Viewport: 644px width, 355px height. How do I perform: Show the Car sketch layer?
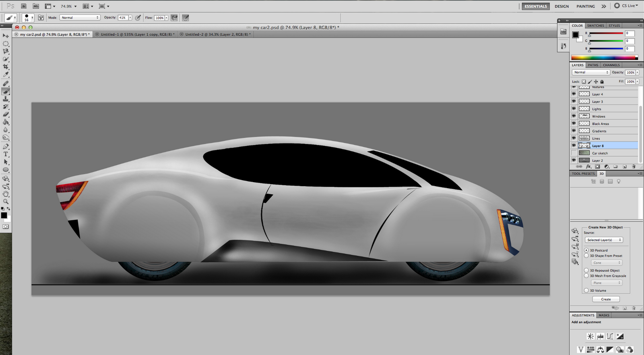[x=574, y=153]
